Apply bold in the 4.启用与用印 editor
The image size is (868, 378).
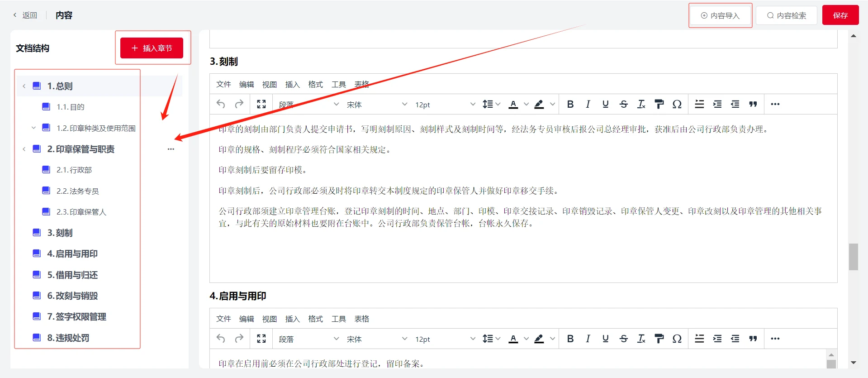[570, 339]
